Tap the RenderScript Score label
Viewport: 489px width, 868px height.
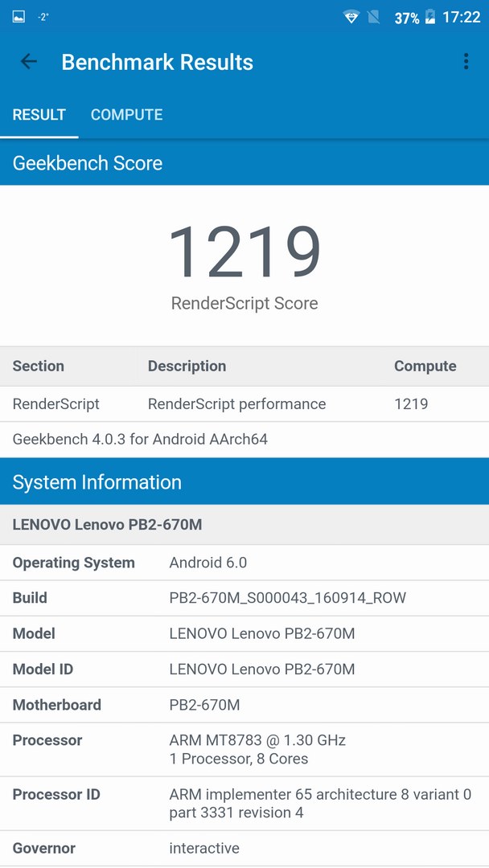(x=244, y=303)
